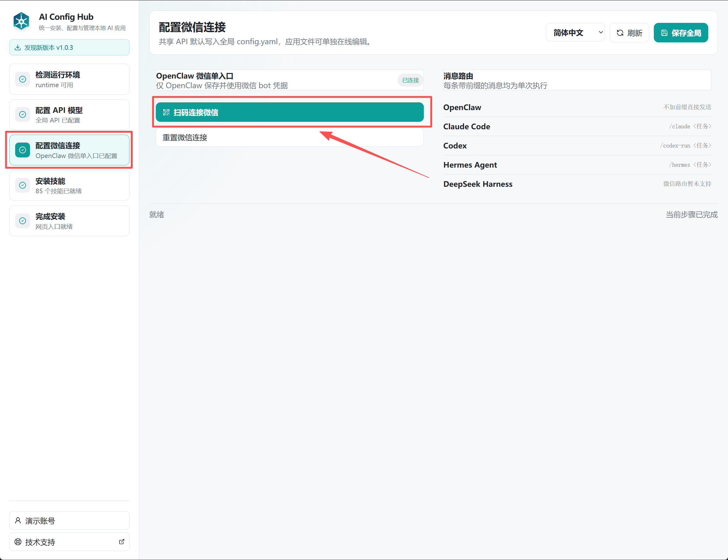The width and height of the screenshot is (728, 560).
Task: Click the DeepSeek Harness routing row
Action: click(x=577, y=184)
